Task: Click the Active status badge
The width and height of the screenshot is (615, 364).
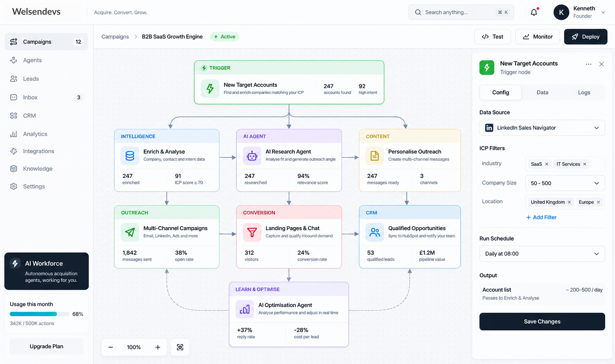Action: tap(224, 37)
